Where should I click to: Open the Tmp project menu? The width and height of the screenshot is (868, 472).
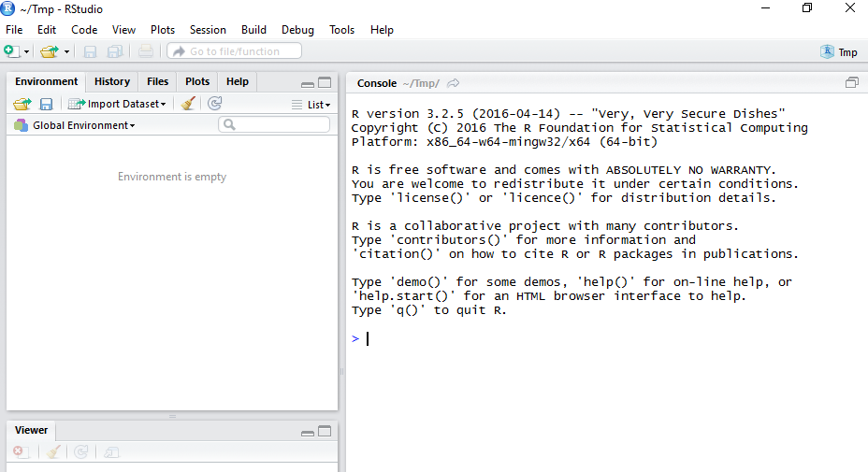[839, 52]
